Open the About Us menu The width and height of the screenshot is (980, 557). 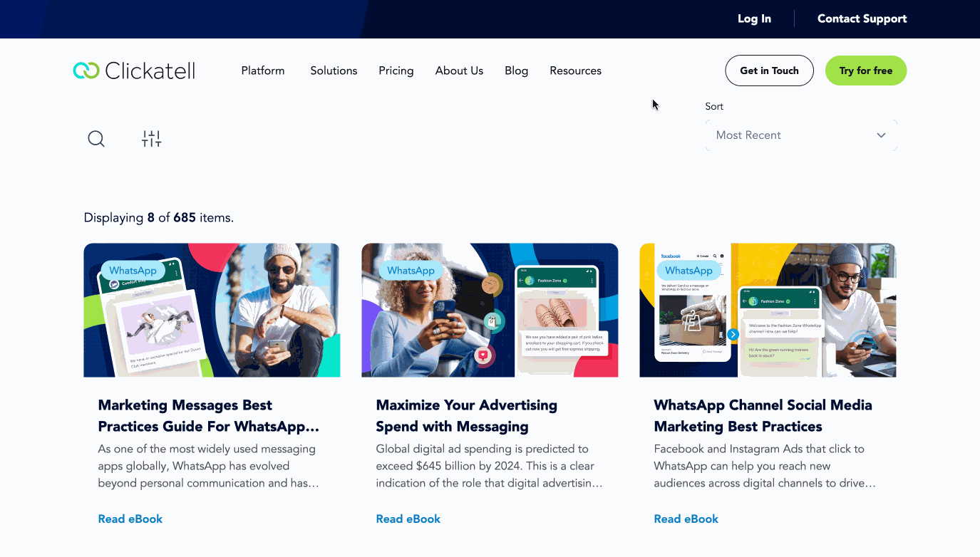click(x=459, y=71)
